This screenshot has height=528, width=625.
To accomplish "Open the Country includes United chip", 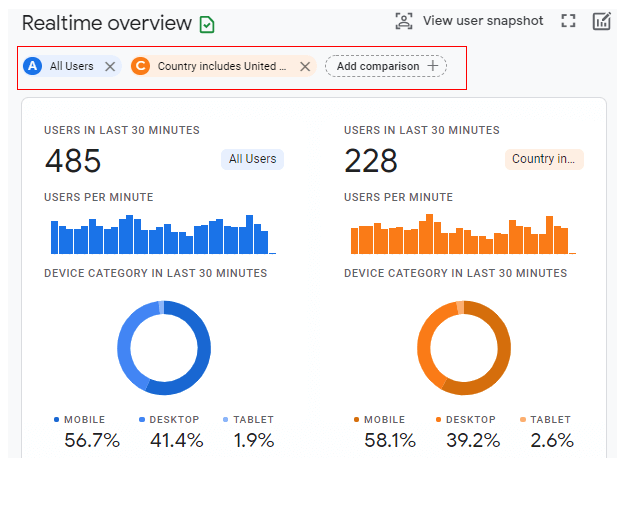I will (221, 66).
